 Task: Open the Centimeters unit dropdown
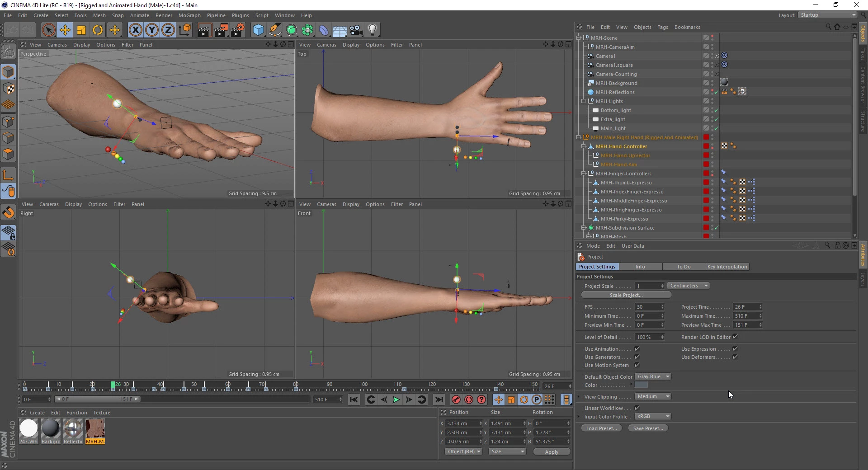(689, 286)
